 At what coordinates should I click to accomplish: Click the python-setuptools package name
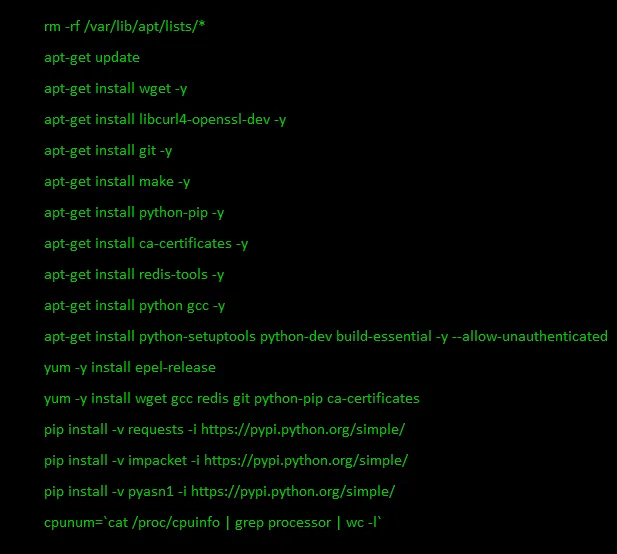pos(197,337)
